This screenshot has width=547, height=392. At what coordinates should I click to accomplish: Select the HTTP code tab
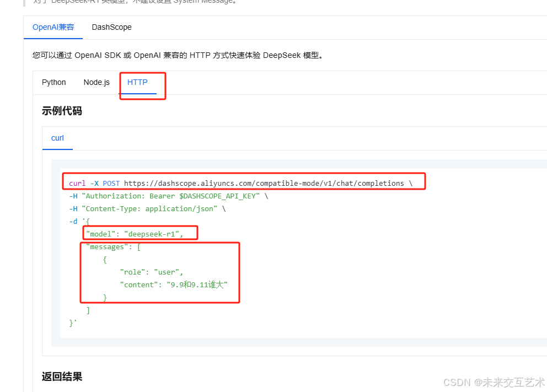[137, 82]
